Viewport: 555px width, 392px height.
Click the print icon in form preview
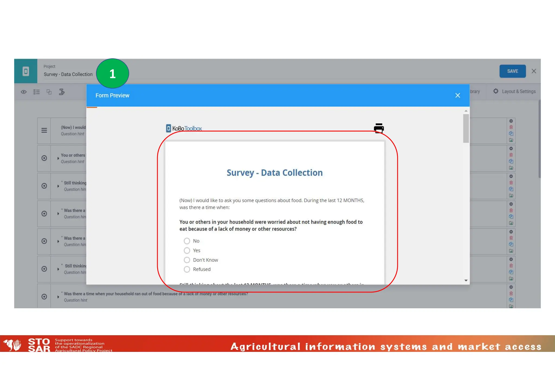(379, 128)
